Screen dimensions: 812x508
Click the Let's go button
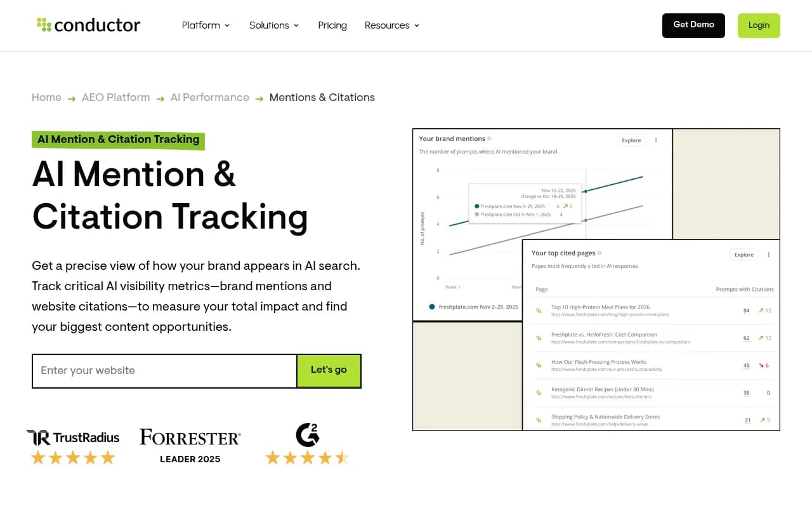tap(329, 371)
